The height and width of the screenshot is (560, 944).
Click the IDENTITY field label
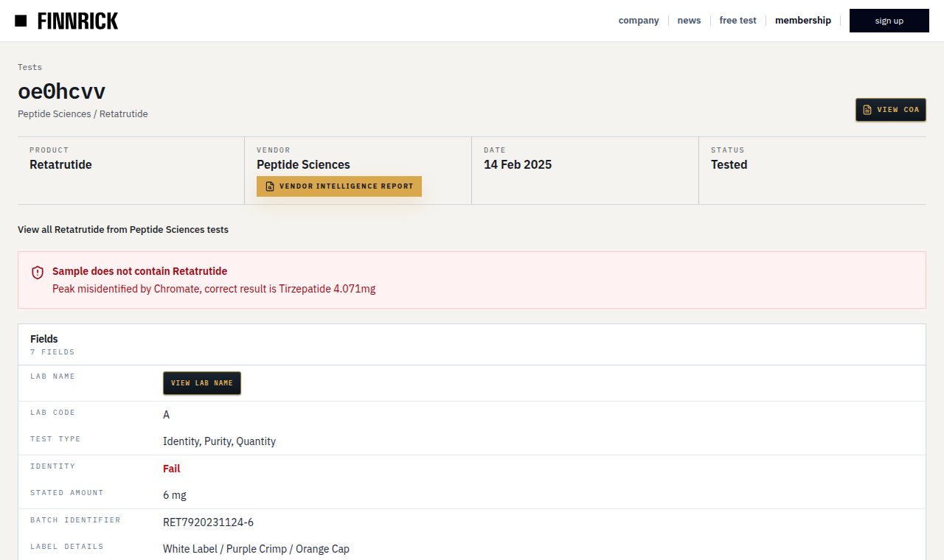[x=52, y=466]
